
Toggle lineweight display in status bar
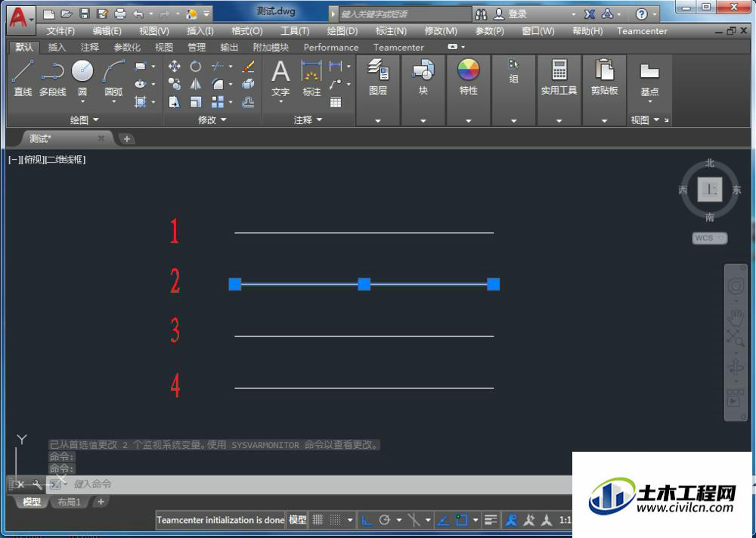click(x=491, y=520)
